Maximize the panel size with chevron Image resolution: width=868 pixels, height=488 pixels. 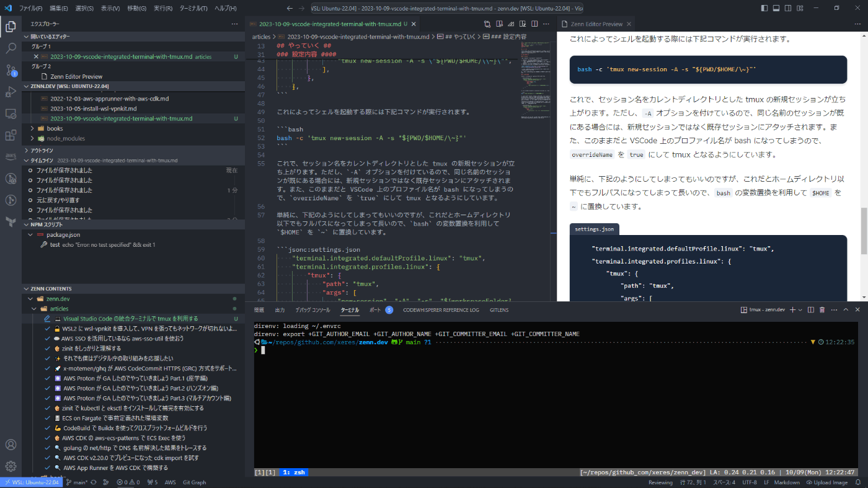846,309
